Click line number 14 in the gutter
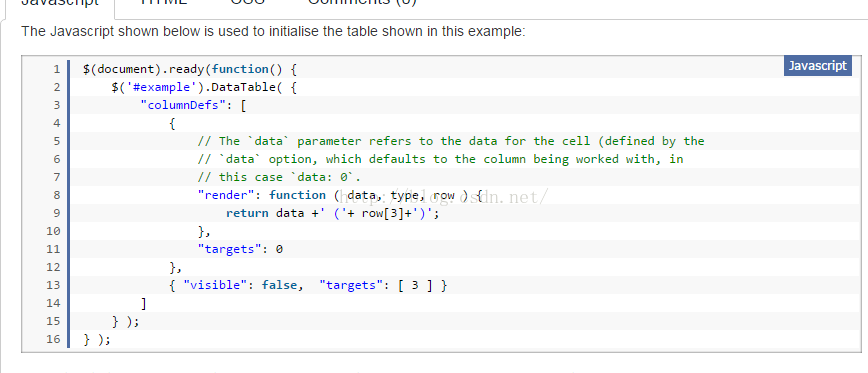The width and height of the screenshot is (868, 373). coord(53,304)
